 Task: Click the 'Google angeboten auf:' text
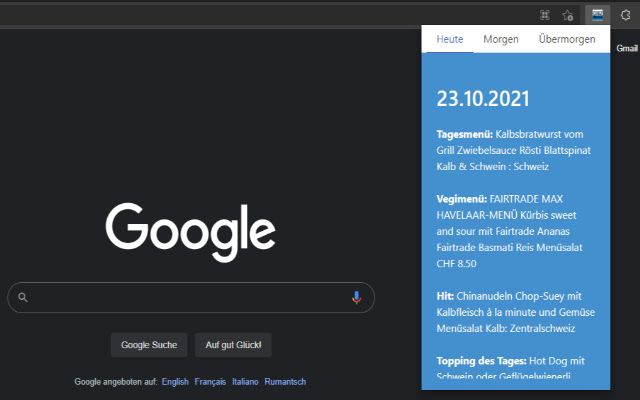(116, 382)
